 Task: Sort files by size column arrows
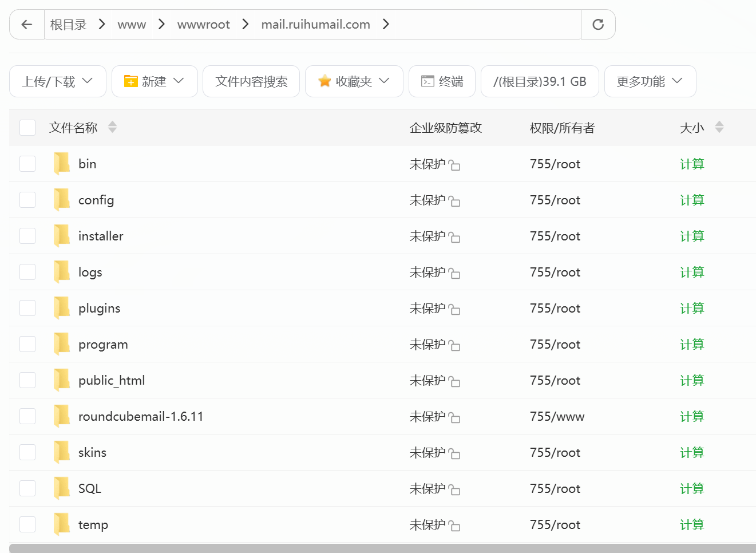click(x=719, y=127)
